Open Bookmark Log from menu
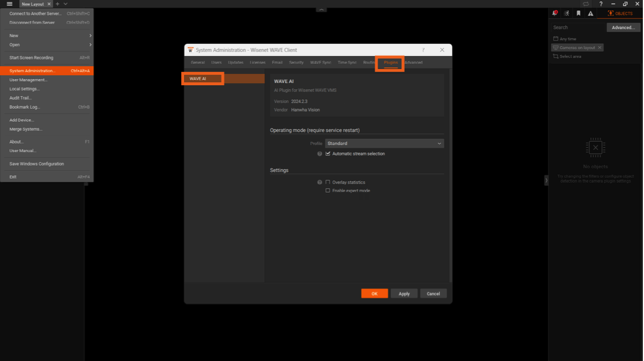This screenshot has height=361, width=644. (47, 107)
